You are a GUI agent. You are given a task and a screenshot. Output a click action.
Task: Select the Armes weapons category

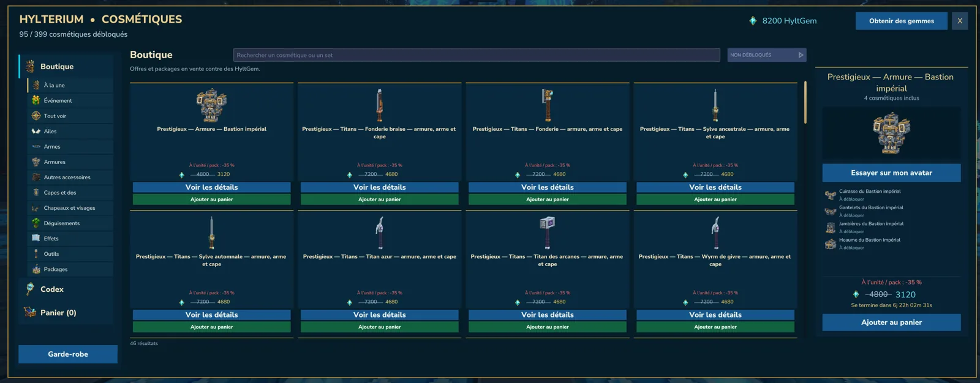70,146
